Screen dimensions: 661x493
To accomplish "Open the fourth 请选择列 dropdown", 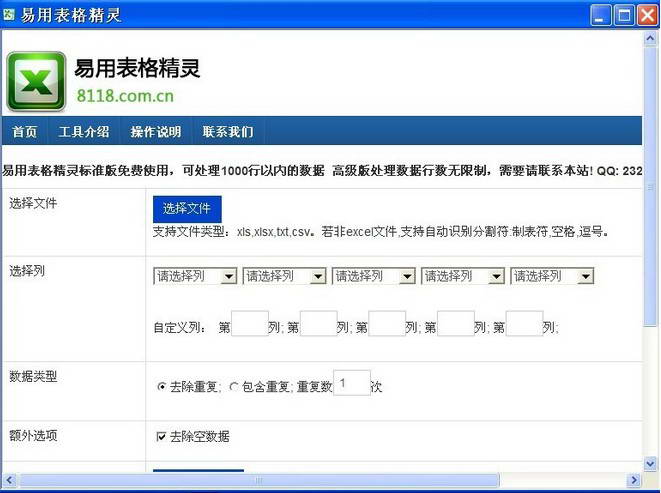I will click(x=463, y=276).
